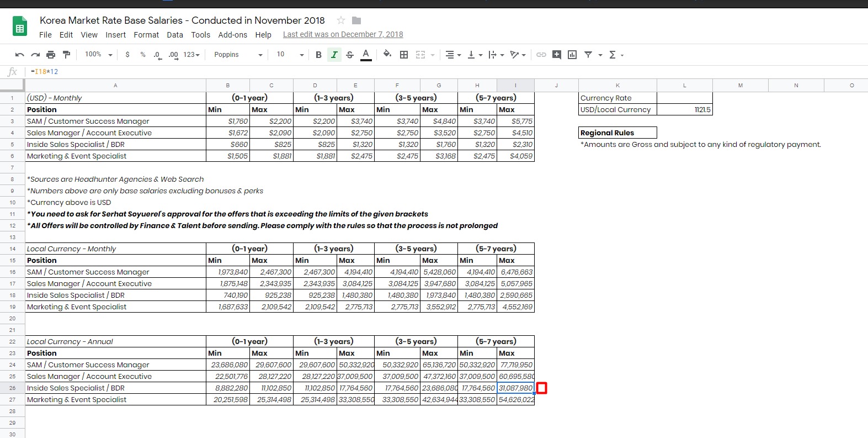Open the Borders tool

tap(404, 55)
